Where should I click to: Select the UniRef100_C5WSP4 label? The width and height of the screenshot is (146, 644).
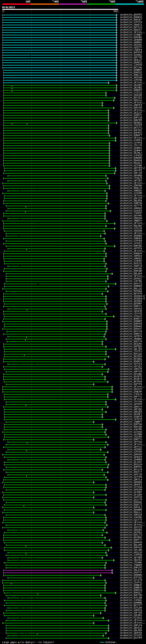[x=131, y=50]
